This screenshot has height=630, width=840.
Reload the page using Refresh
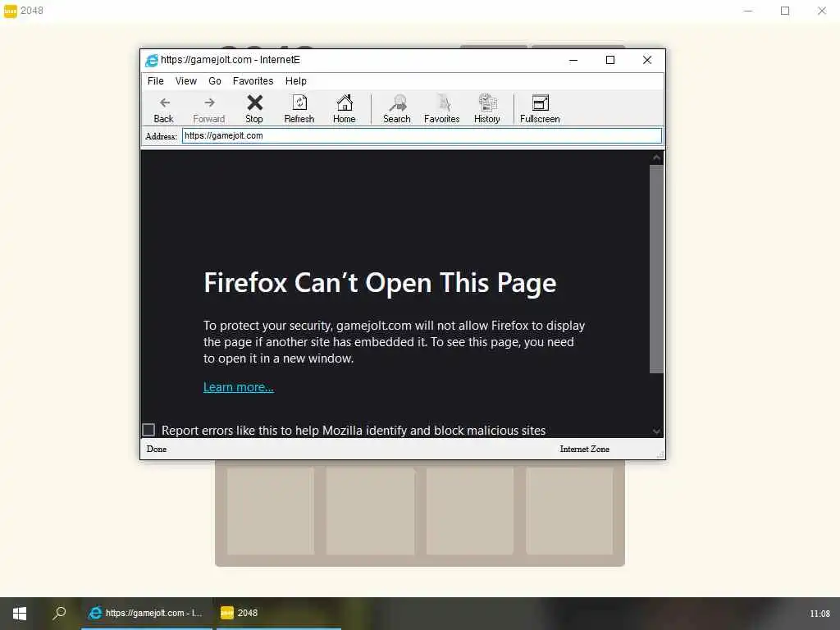tap(299, 109)
